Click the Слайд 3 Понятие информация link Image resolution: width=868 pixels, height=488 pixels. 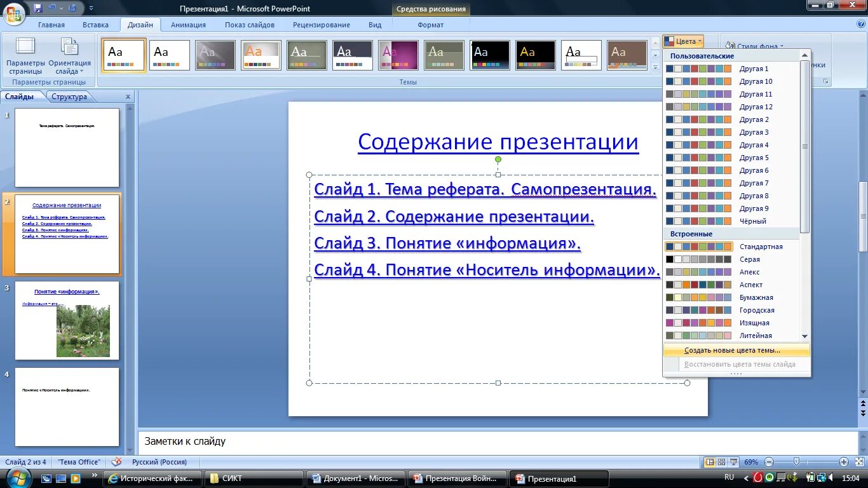click(447, 243)
